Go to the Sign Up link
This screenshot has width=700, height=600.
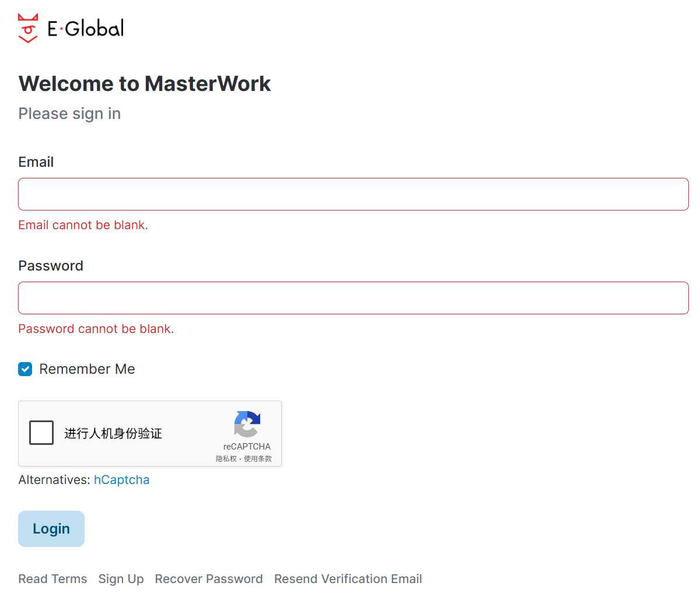coord(121,579)
